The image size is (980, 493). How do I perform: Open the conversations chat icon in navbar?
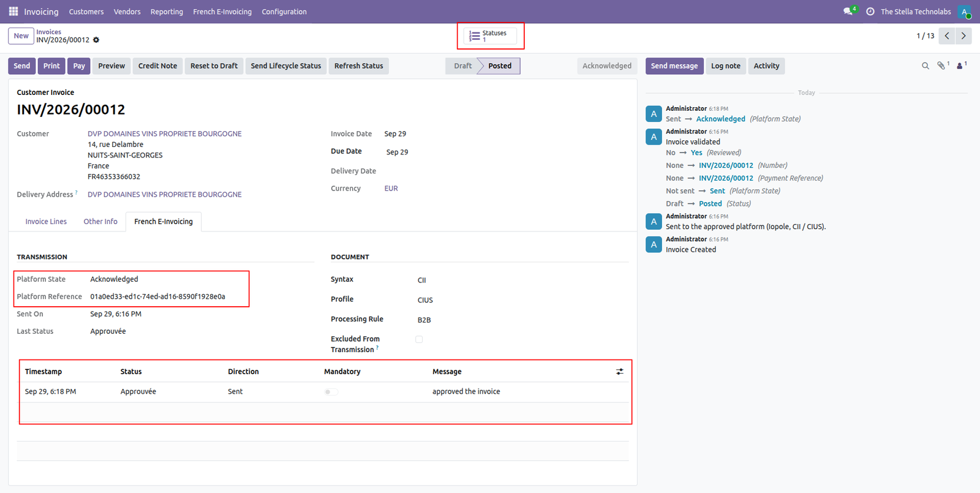848,12
